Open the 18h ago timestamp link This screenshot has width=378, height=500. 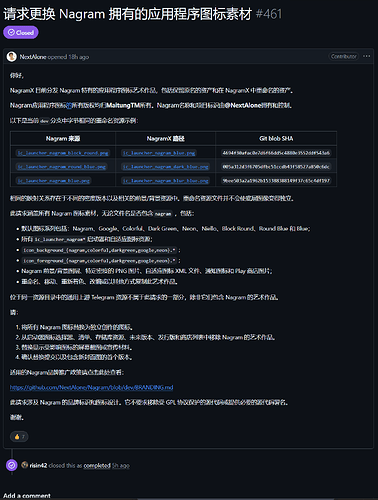[79, 57]
